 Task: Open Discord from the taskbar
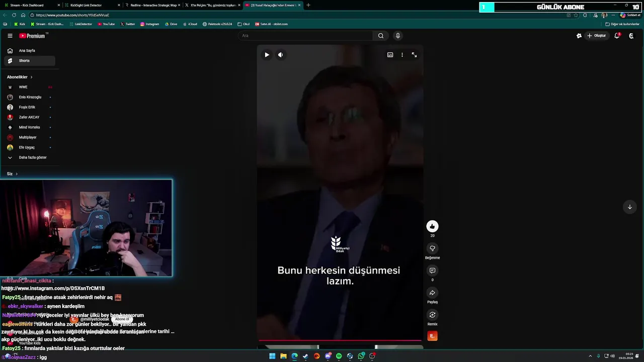328,356
